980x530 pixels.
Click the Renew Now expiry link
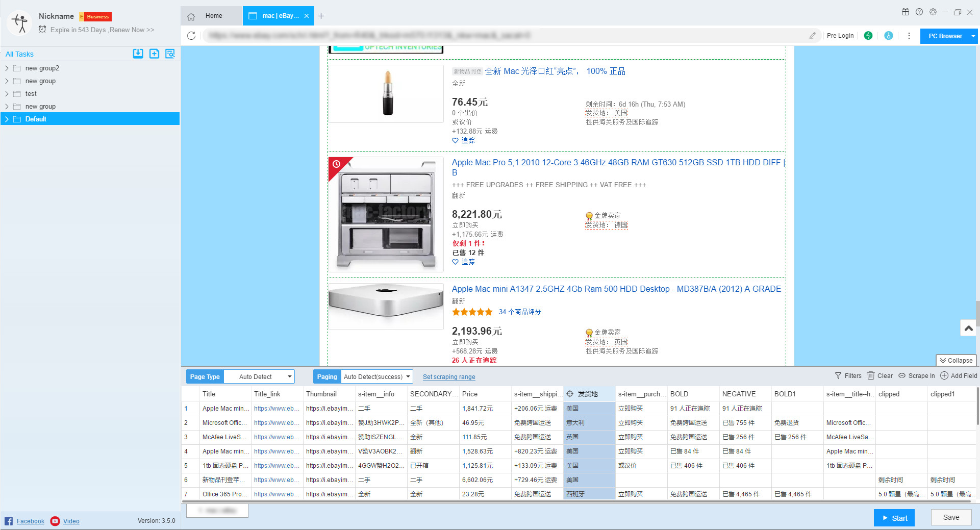[x=132, y=30]
